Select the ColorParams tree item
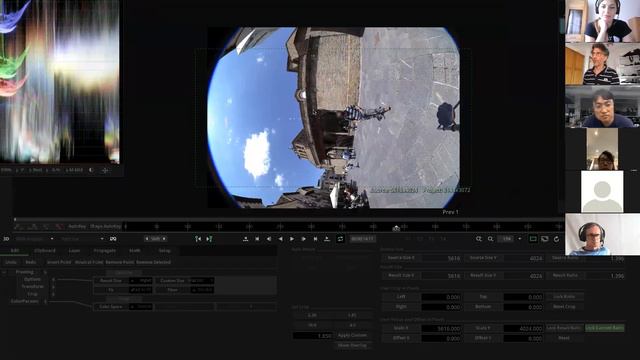The image size is (640, 360). [24, 301]
